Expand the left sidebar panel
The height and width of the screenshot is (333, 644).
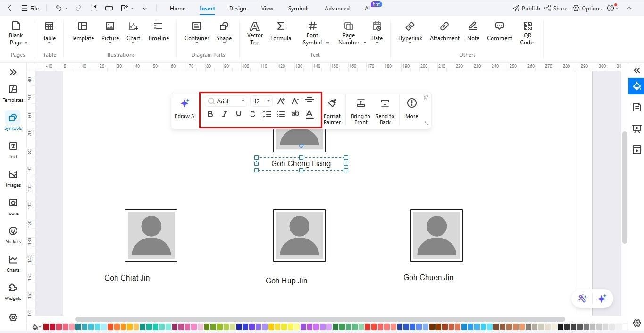click(x=13, y=72)
